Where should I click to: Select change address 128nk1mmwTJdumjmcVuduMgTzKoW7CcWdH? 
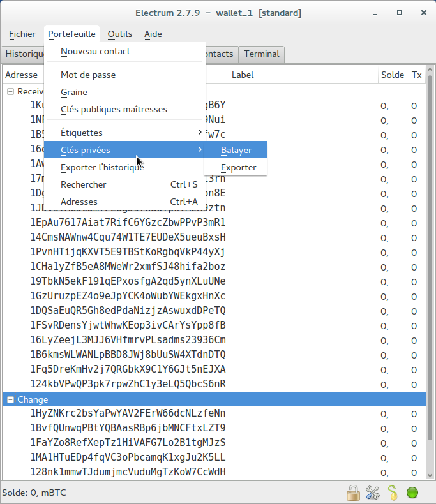128,472
